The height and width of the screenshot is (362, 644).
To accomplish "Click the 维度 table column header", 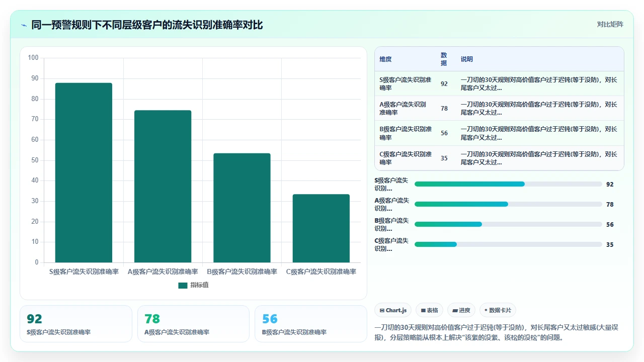I will [385, 59].
